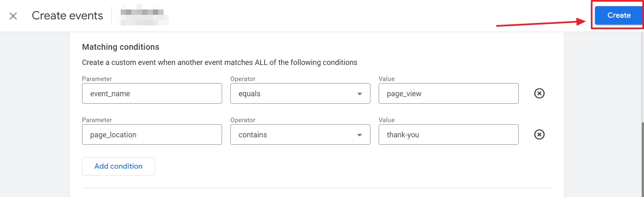
Task: Open the contains operator dropdown
Action: point(300,134)
